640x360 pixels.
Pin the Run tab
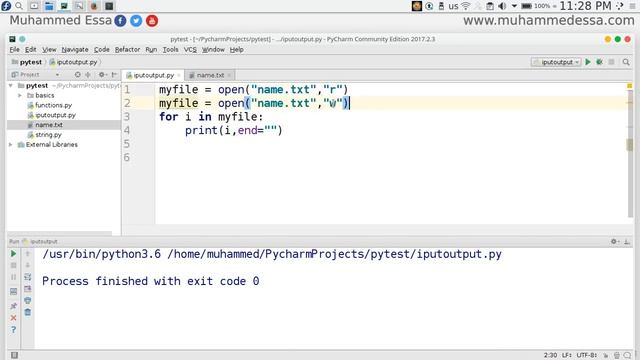tap(13, 306)
